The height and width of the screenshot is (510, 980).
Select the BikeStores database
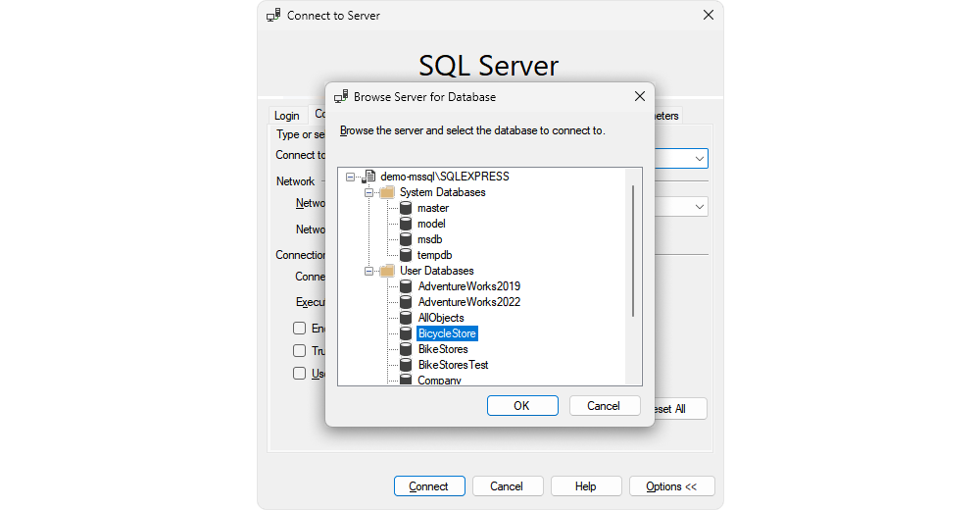443,348
